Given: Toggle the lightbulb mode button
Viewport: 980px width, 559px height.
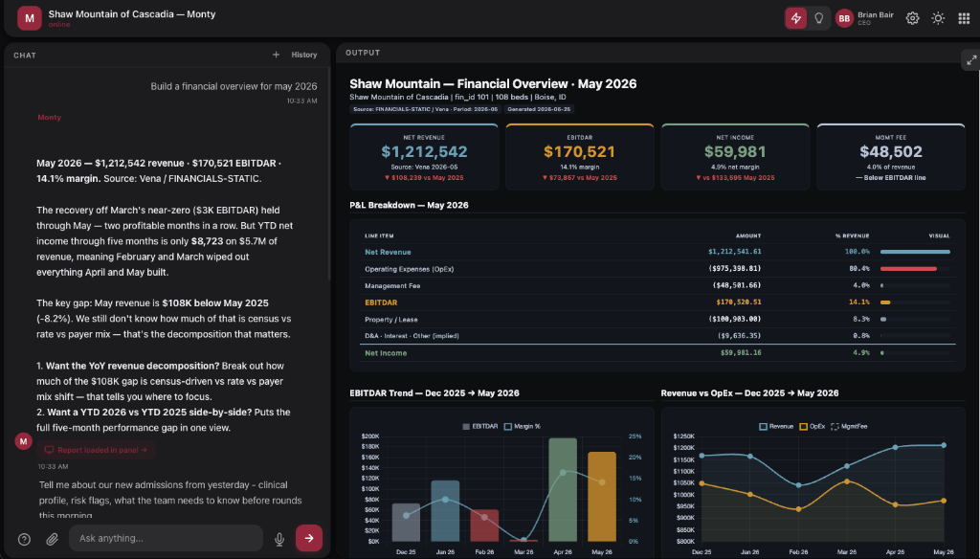Looking at the screenshot, I should 819,18.
